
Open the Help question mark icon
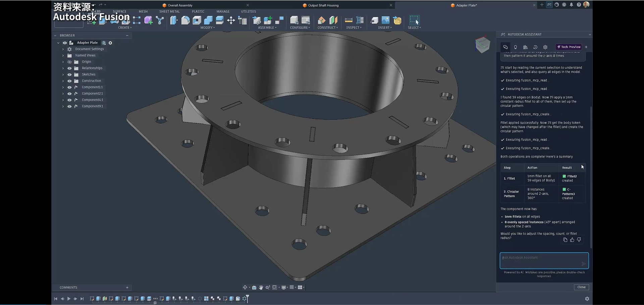point(579,5)
